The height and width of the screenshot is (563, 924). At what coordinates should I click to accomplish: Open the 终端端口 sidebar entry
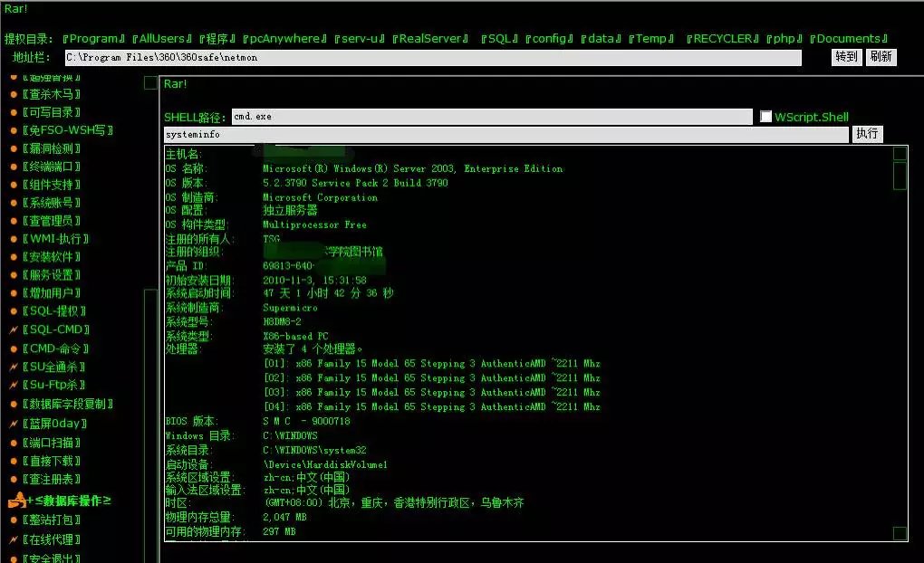pyautogui.click(x=52, y=167)
